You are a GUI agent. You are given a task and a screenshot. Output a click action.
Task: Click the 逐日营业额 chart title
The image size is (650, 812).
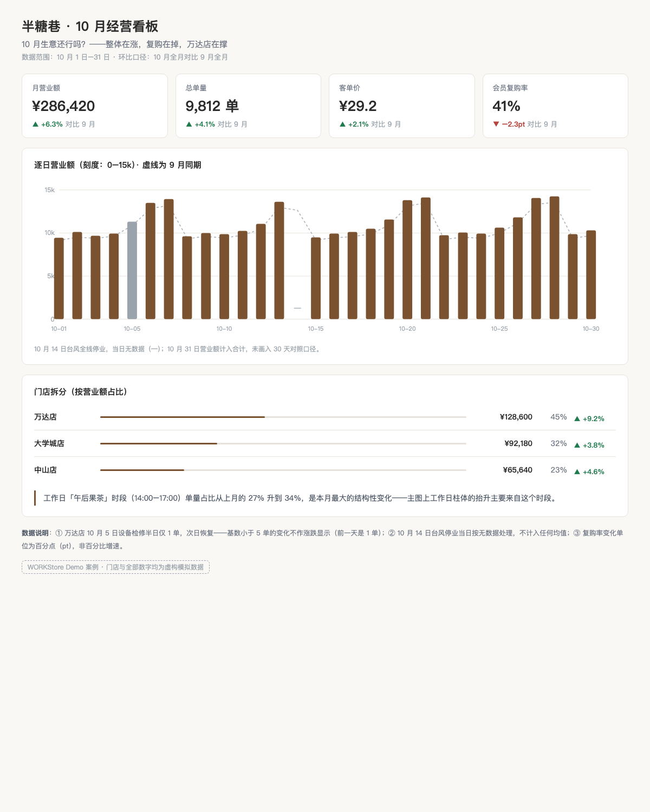click(x=118, y=165)
